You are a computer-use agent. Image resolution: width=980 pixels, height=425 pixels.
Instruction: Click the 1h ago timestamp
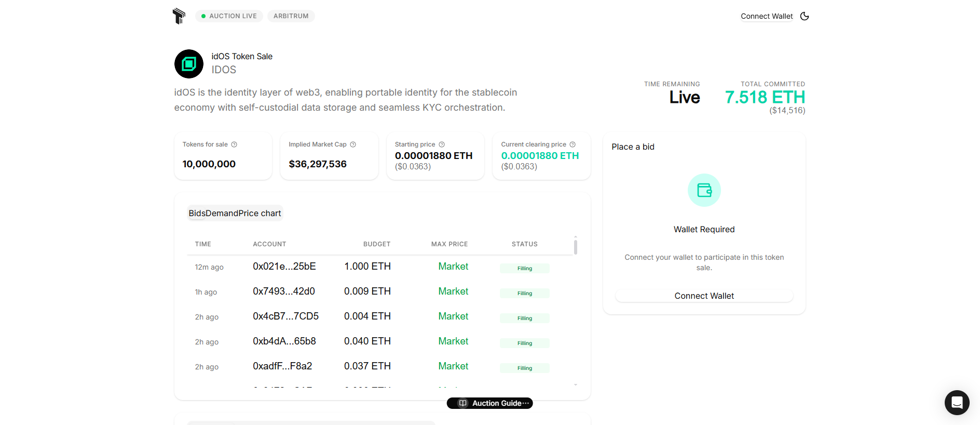(x=206, y=292)
